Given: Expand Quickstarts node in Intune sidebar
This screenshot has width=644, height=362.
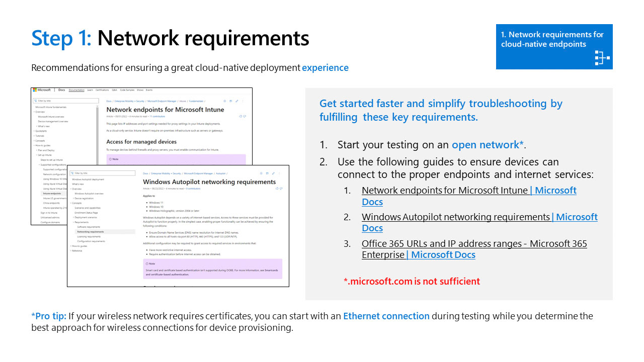Looking at the screenshot, I should point(40,131).
